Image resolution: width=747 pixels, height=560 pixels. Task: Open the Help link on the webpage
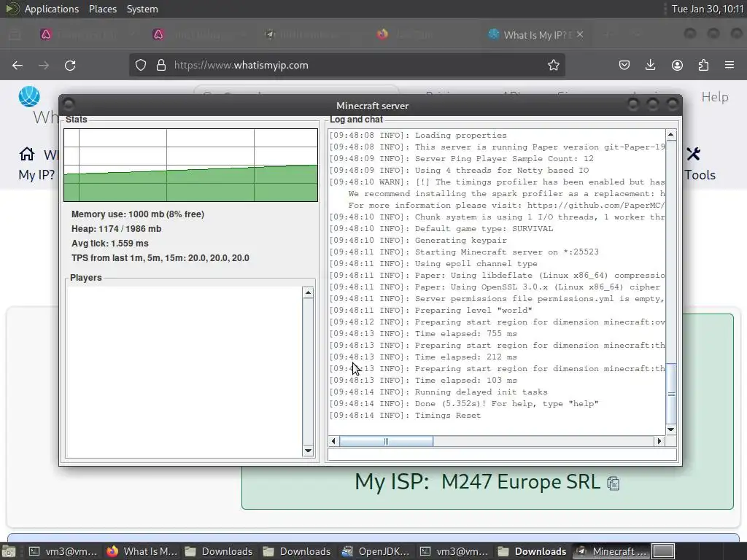(x=715, y=97)
